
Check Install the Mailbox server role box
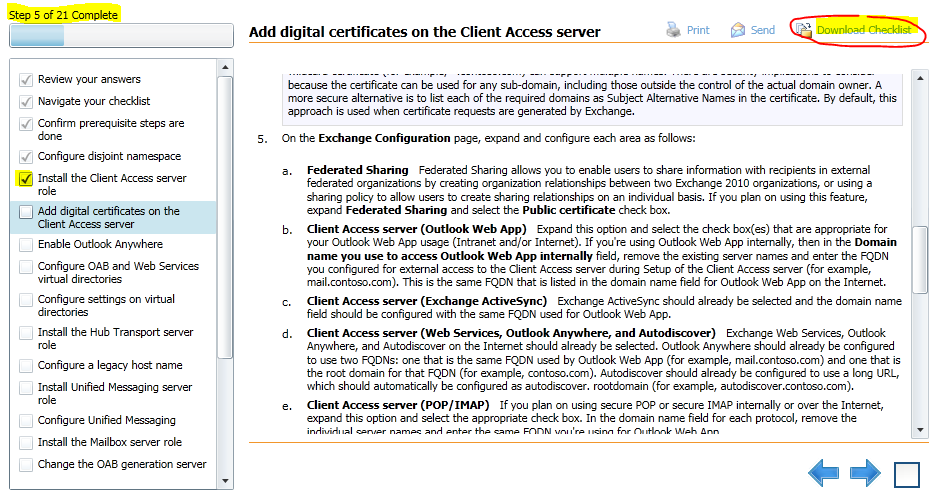(x=26, y=442)
